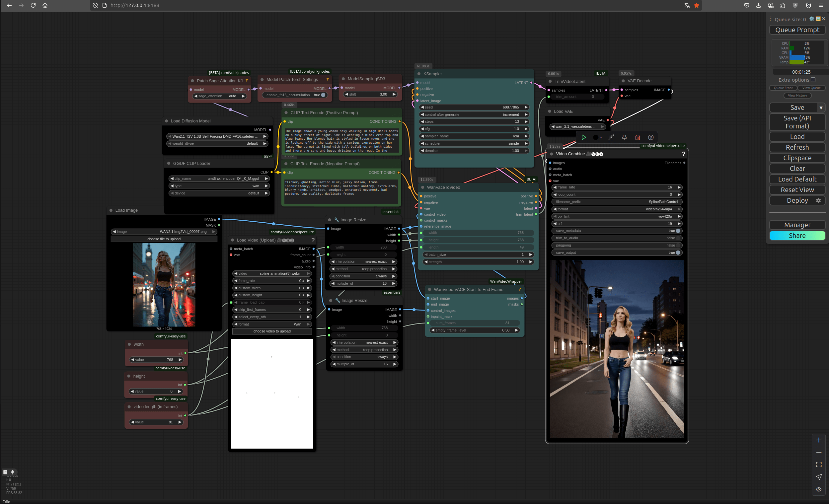Image resolution: width=829 pixels, height=504 pixels.
Task: Open Patch Sage Attention KJ help icon
Action: coord(247,81)
